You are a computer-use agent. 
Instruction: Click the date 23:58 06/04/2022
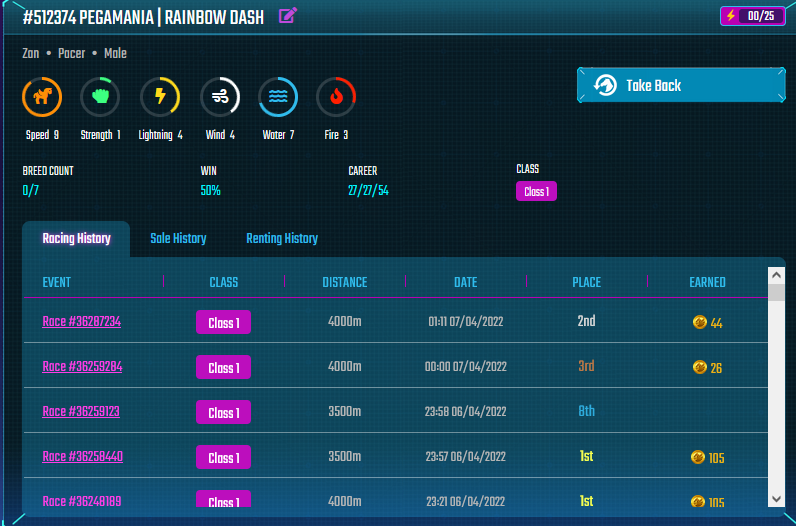[x=466, y=412]
